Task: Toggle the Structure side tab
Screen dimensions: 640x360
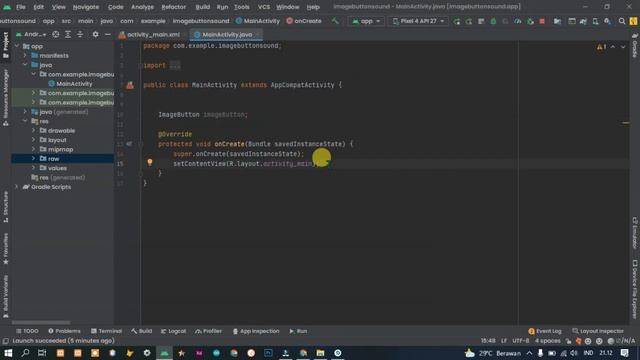Action: coord(5,206)
